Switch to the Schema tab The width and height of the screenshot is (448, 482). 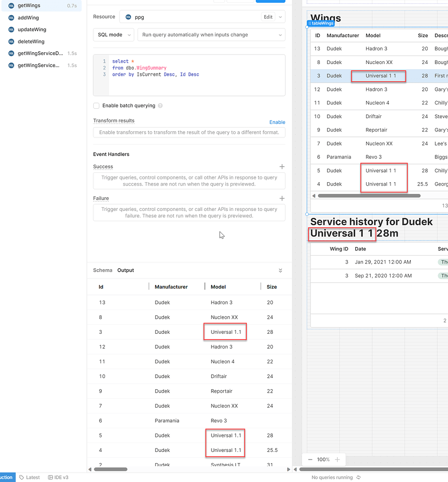[x=103, y=270]
